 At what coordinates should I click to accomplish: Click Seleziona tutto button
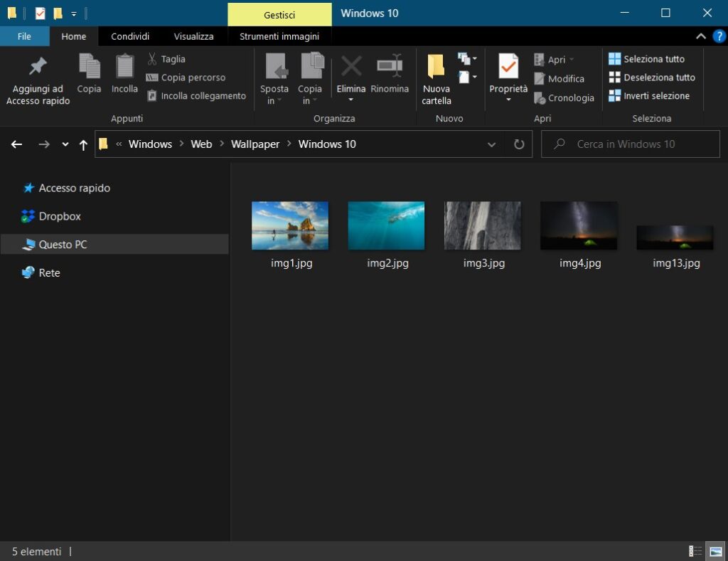coord(647,59)
